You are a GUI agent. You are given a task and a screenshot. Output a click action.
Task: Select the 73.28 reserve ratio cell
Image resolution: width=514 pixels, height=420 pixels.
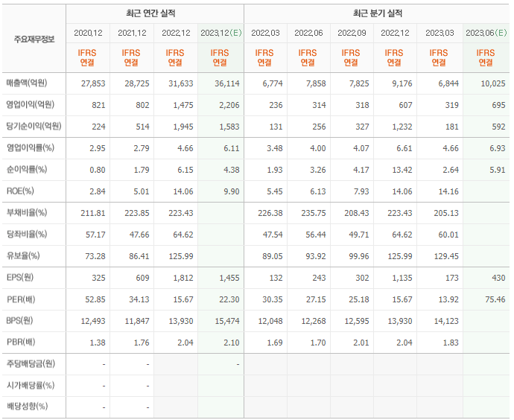coord(95,256)
